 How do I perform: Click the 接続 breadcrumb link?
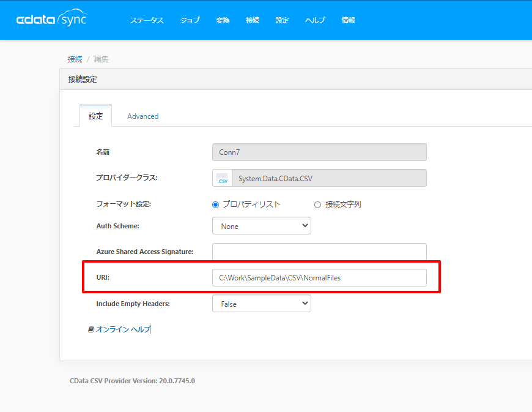pyautogui.click(x=75, y=59)
